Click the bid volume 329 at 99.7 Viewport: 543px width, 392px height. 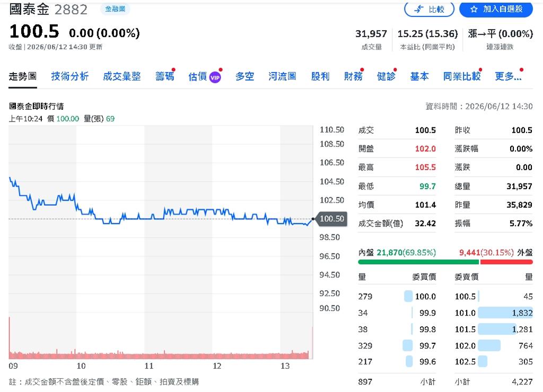[365, 345]
